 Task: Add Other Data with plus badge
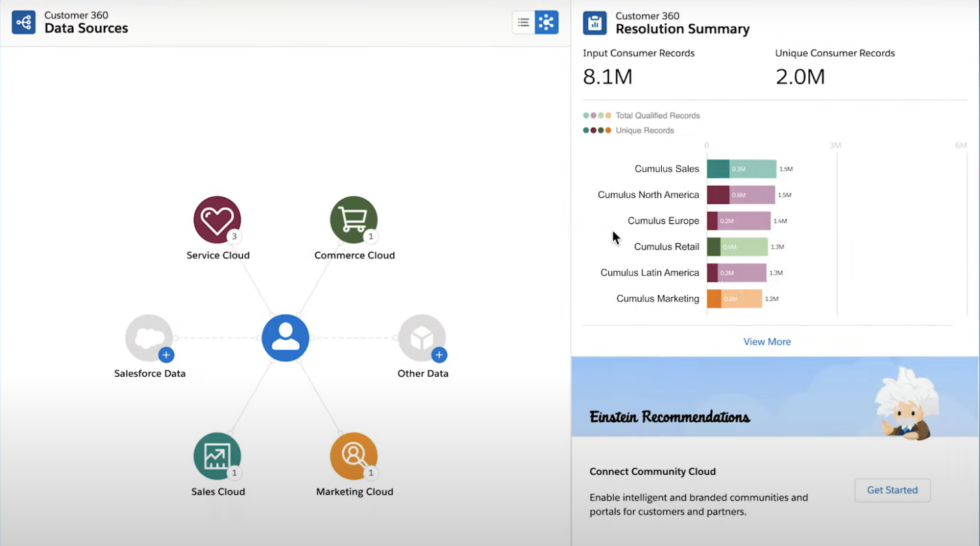click(x=439, y=355)
